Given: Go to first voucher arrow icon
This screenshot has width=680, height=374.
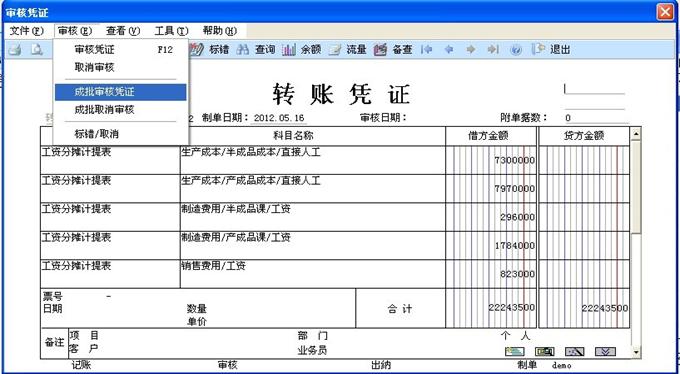Looking at the screenshot, I should coord(427,50).
